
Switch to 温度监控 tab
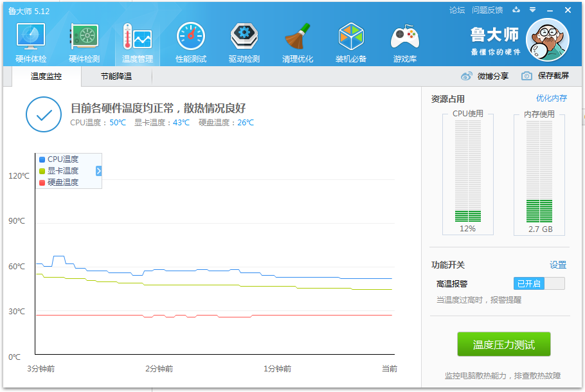[x=46, y=76]
